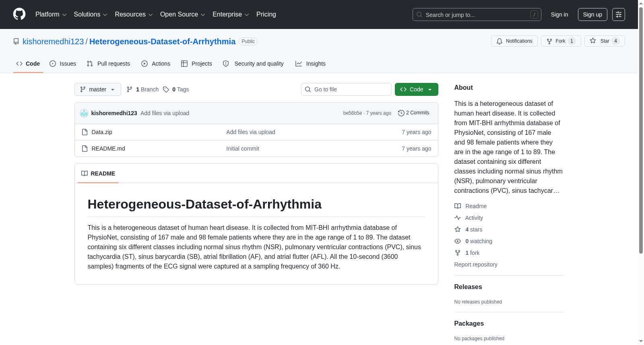The width and height of the screenshot is (644, 345).
Task: View the 1 fork link
Action: pos(467,253)
